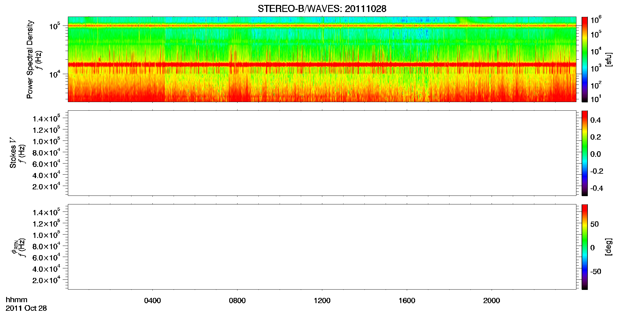Click the 0.4 Stokes V colorbar tick label
The width and height of the screenshot is (644, 332).
click(595, 120)
